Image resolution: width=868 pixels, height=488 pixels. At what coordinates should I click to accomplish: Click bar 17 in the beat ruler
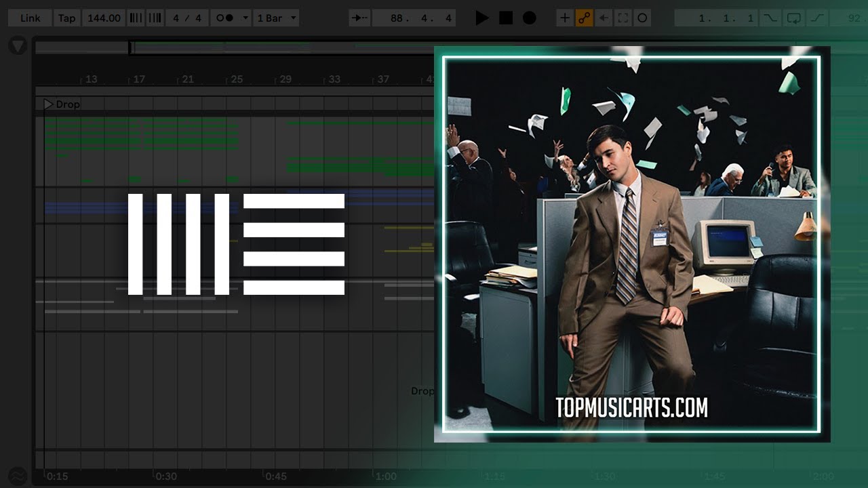[138, 79]
